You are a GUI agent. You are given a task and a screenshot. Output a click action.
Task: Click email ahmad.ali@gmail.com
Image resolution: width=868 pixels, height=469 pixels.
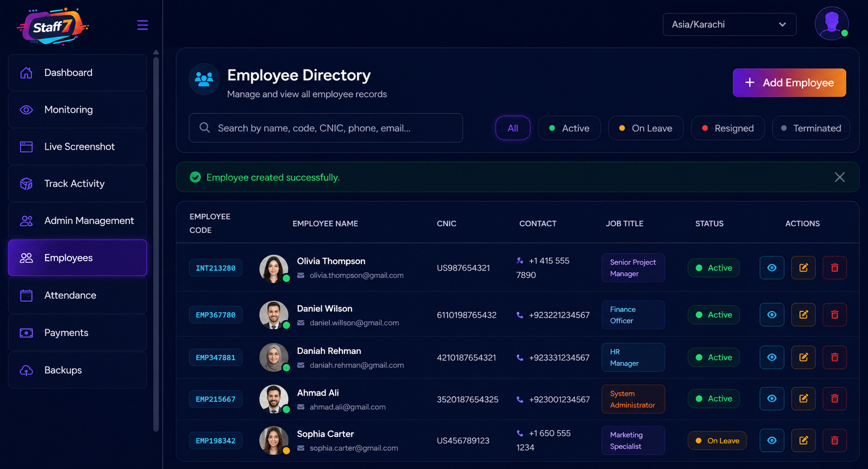pyautogui.click(x=348, y=407)
